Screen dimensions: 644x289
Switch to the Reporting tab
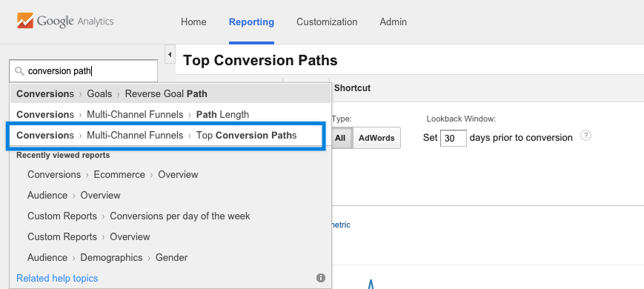click(x=251, y=21)
